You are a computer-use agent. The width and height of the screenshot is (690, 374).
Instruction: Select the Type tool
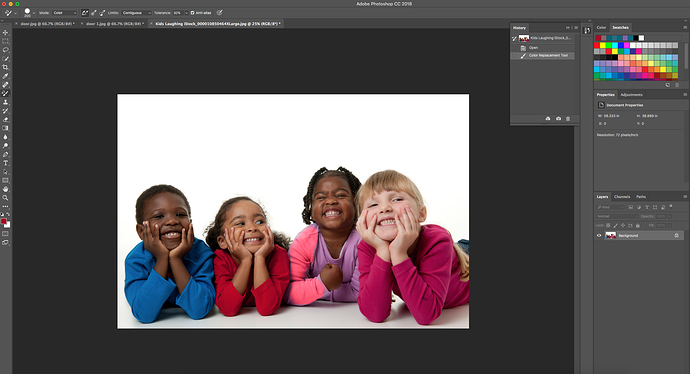(5, 163)
